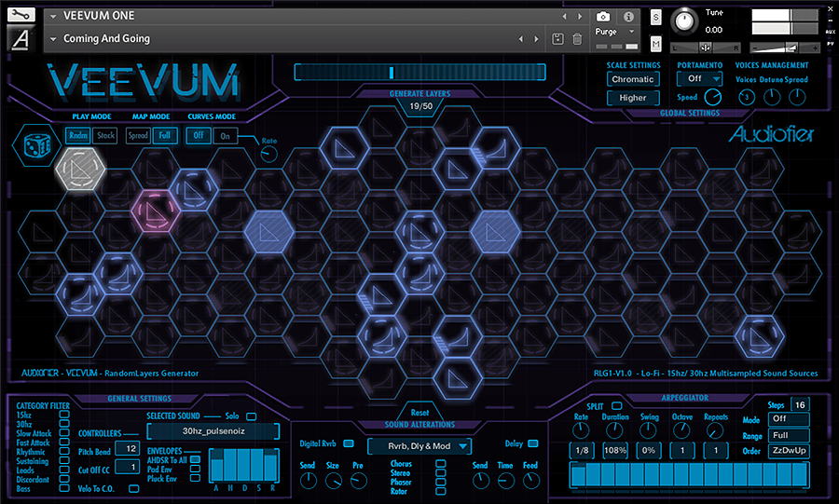The height and width of the screenshot is (504, 839).
Task: Adjust the envelope Attack bar
Action: 216,467
